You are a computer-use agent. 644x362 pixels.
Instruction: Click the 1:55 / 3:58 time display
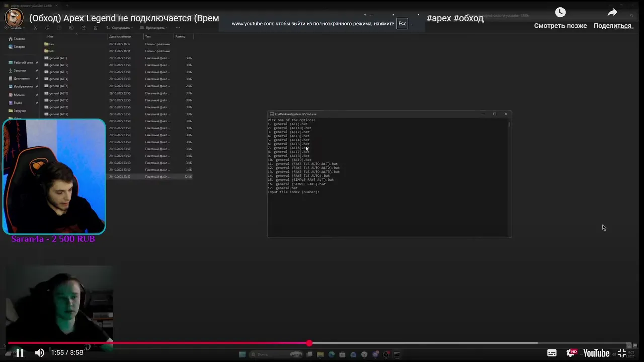point(67,353)
